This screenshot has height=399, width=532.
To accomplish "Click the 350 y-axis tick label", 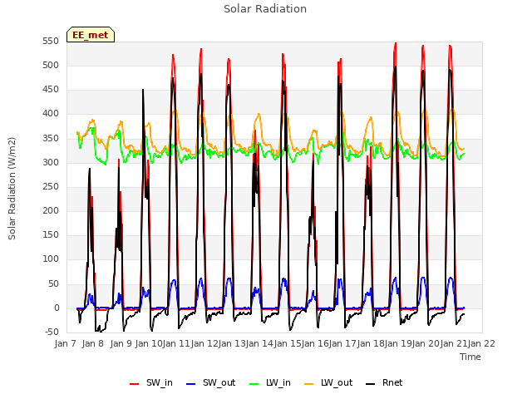I will pyautogui.click(x=51, y=139).
